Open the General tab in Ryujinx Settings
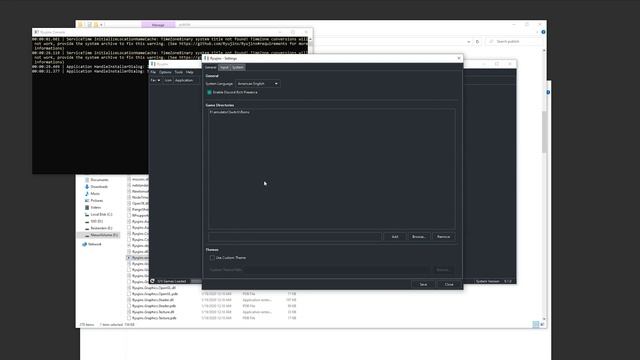The height and width of the screenshot is (360, 640). tap(211, 67)
